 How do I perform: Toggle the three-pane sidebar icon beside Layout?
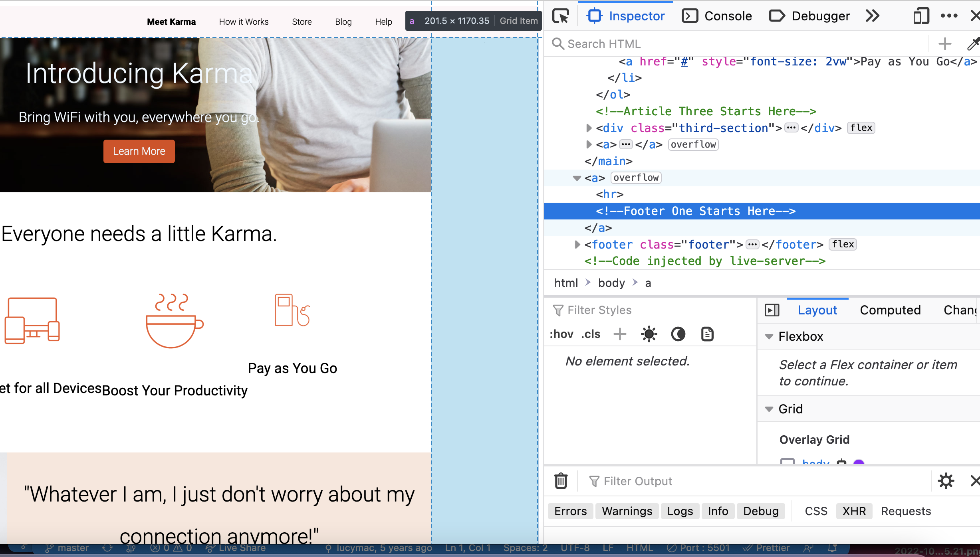coord(772,310)
